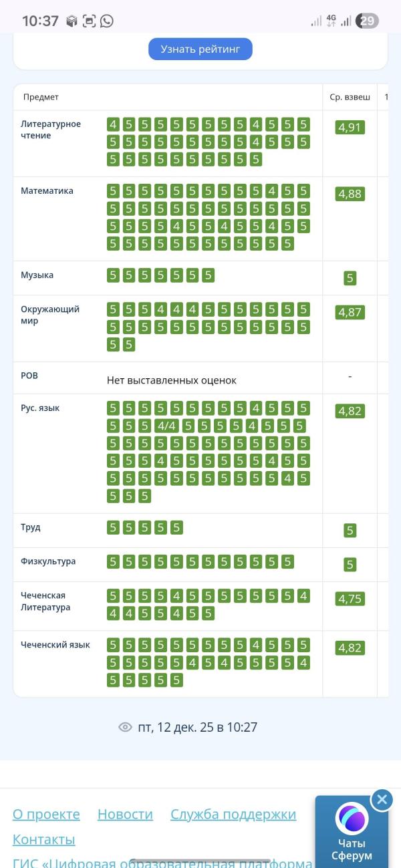Viewport: 401px width, 868px height.
Task: Open the Контакты link
Action: click(x=43, y=839)
